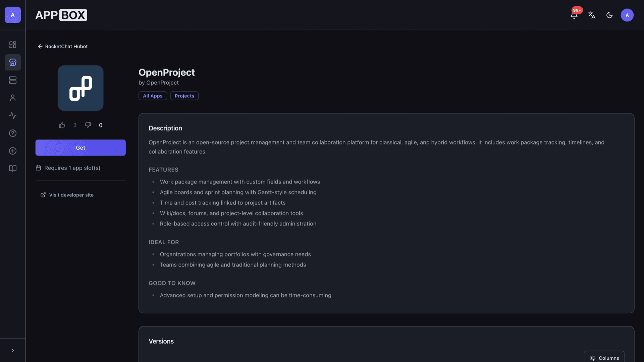Open the dashboard grid icon in sidebar
Image resolution: width=644 pixels, height=362 pixels.
[x=13, y=45]
